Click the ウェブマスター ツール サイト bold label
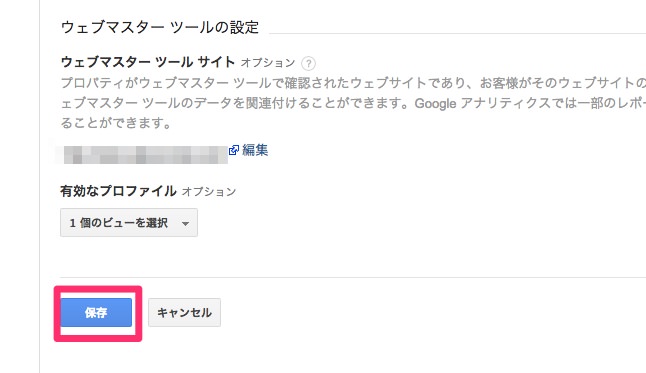646x373 pixels. click(x=148, y=62)
